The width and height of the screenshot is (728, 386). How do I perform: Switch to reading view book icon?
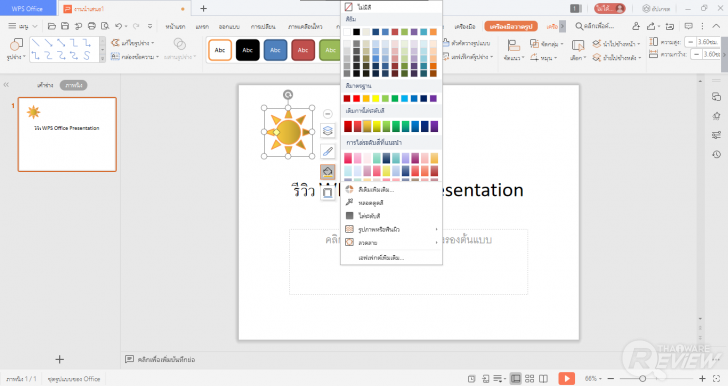tap(543, 379)
